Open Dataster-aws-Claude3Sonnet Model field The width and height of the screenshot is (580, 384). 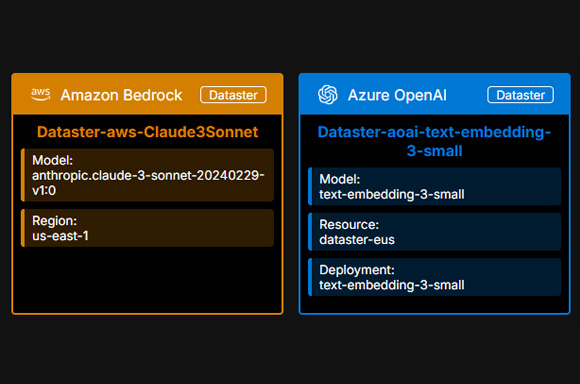click(148, 175)
